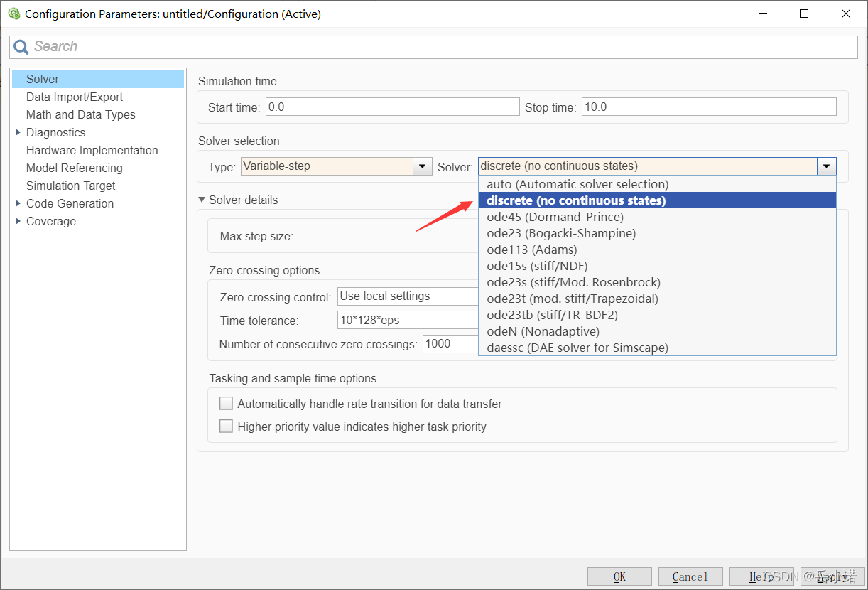The width and height of the screenshot is (868, 590).
Task: Open Model Referencing pane
Action: (x=75, y=168)
